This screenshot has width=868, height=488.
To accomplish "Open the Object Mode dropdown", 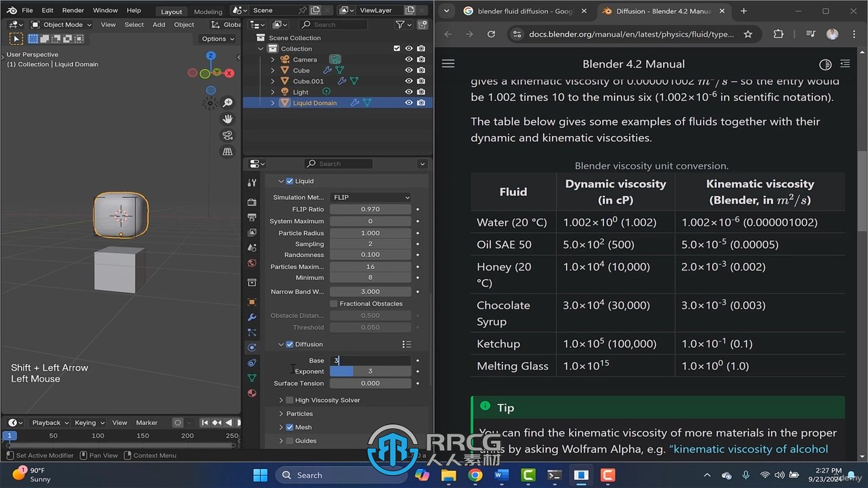I will 61,24.
